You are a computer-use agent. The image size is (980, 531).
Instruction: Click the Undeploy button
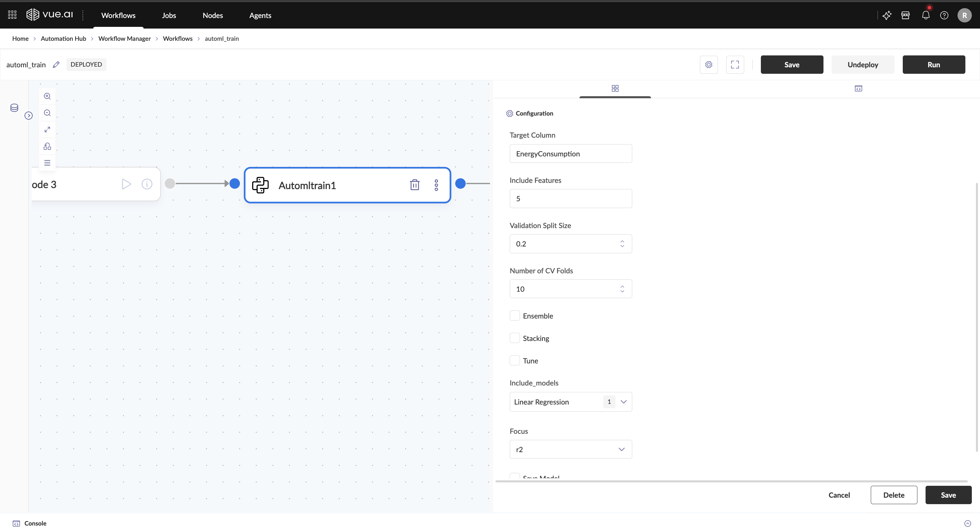863,65
